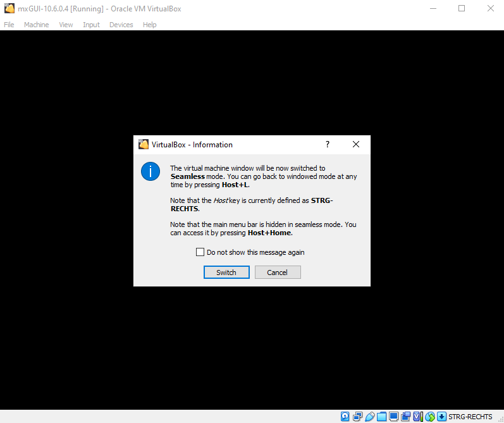
Task: Open the View menu
Action: pos(66,25)
